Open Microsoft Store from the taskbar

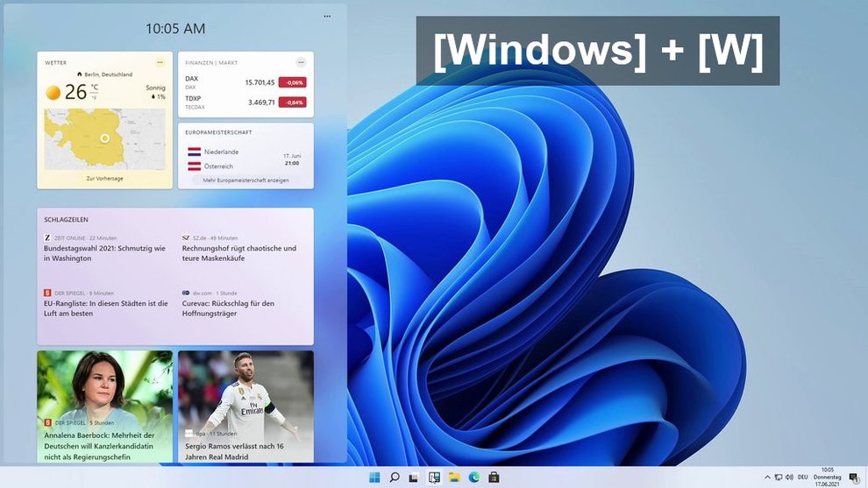click(494, 477)
